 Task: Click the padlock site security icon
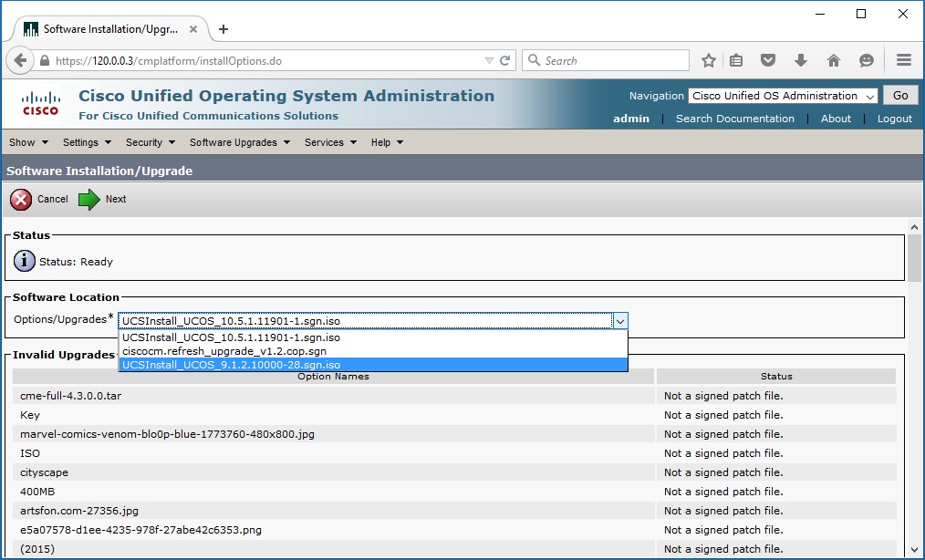tap(45, 61)
